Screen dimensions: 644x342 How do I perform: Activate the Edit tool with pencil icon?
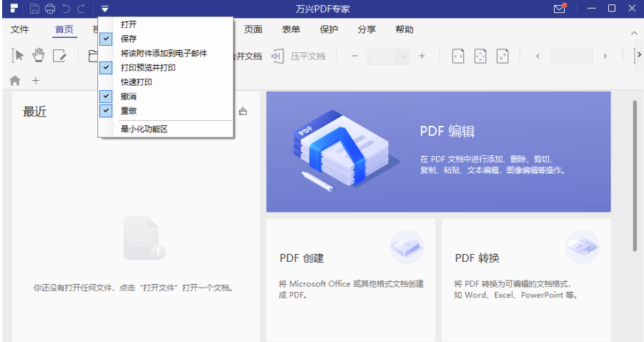[59, 56]
